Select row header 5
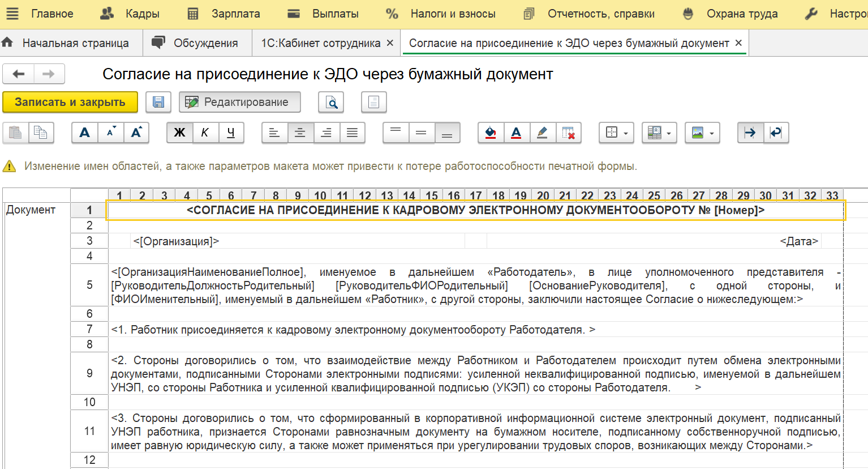This screenshot has width=868, height=469. click(x=89, y=285)
